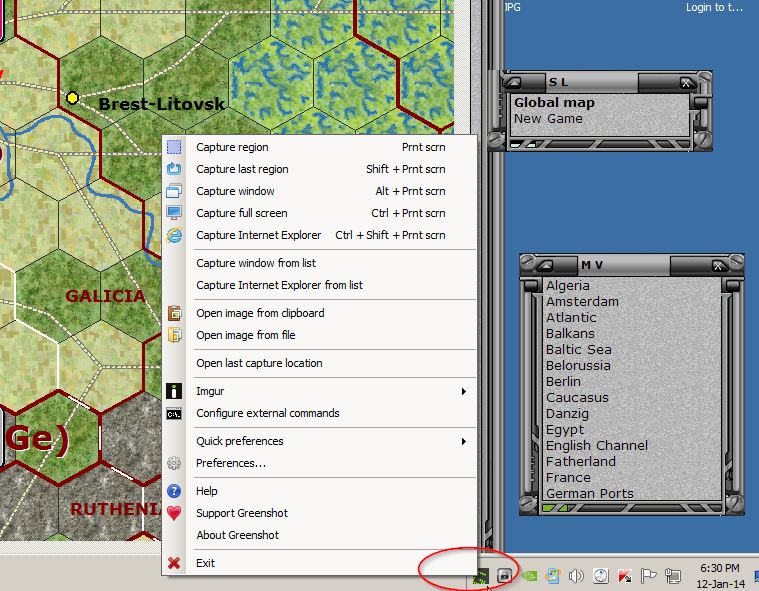The width and height of the screenshot is (759, 591).
Task: Select Baltic Sea in the M V list
Action: click(578, 349)
